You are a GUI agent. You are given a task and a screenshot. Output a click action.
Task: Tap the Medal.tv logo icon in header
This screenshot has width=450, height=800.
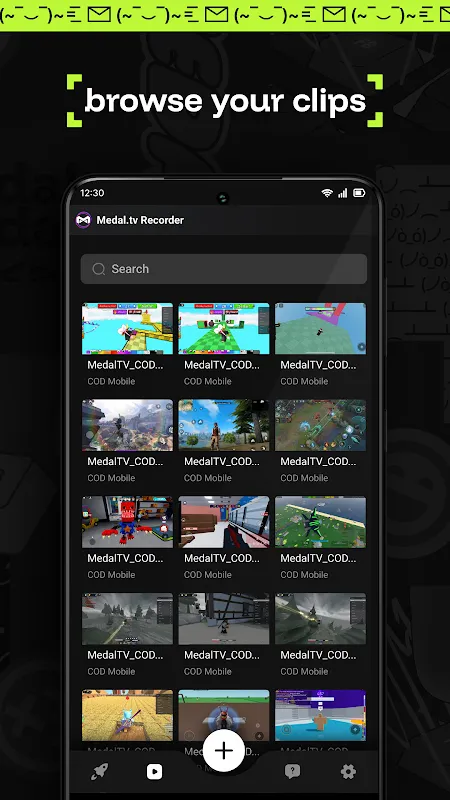coord(83,220)
